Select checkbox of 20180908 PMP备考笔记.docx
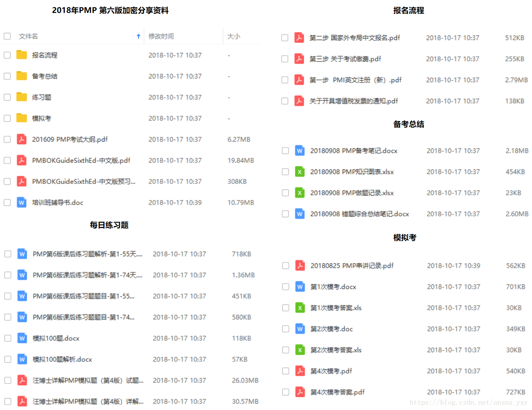532x410 pixels. (285, 151)
